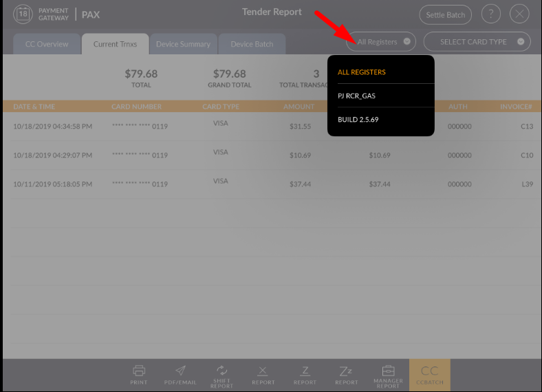The width and height of the screenshot is (542, 392).
Task: Switch to the Device Summary tab
Action: tap(183, 44)
